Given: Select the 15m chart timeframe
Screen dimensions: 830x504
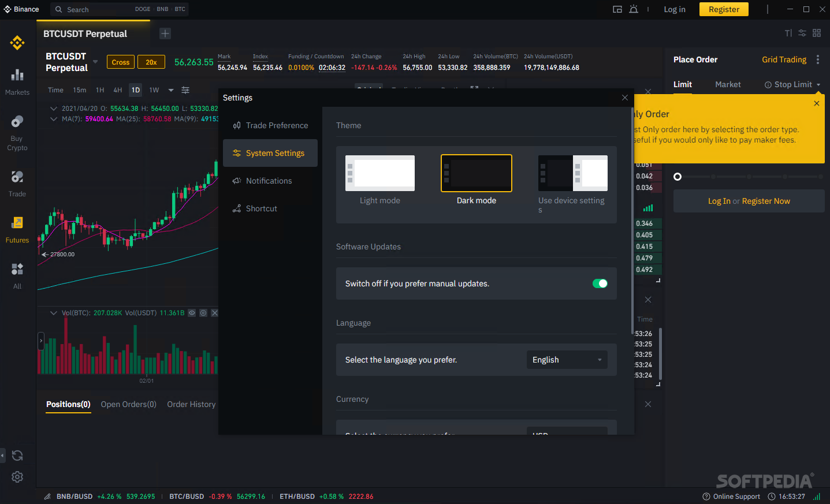Looking at the screenshot, I should point(80,90).
